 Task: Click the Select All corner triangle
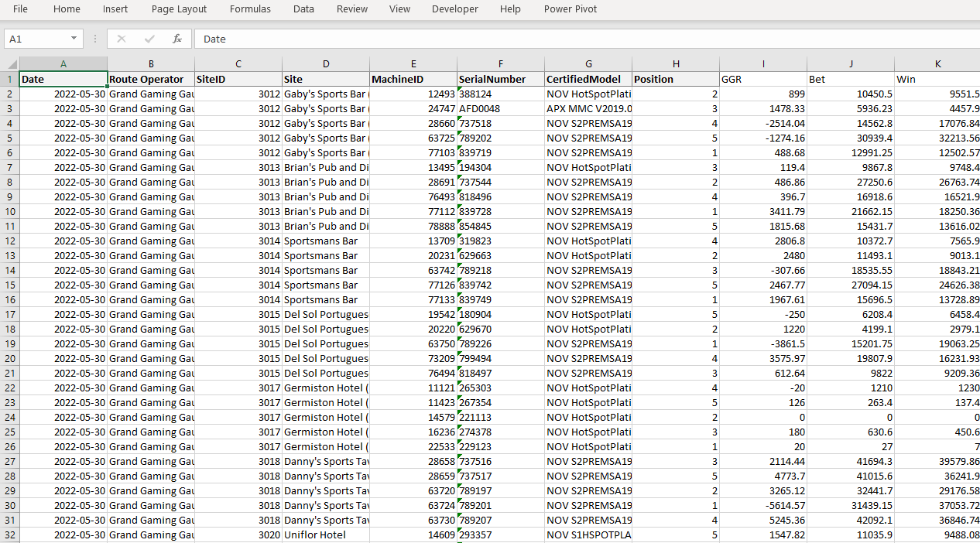pos(12,64)
